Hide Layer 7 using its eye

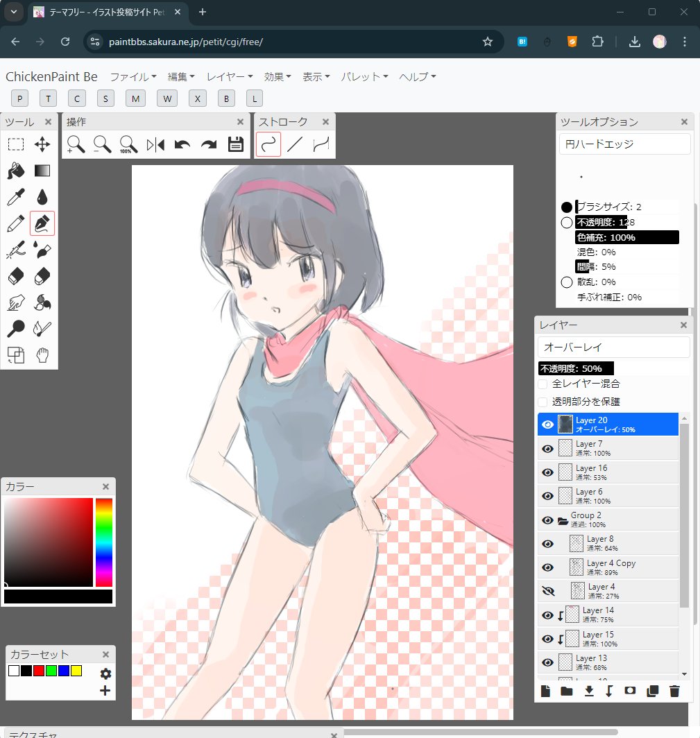pyautogui.click(x=547, y=449)
